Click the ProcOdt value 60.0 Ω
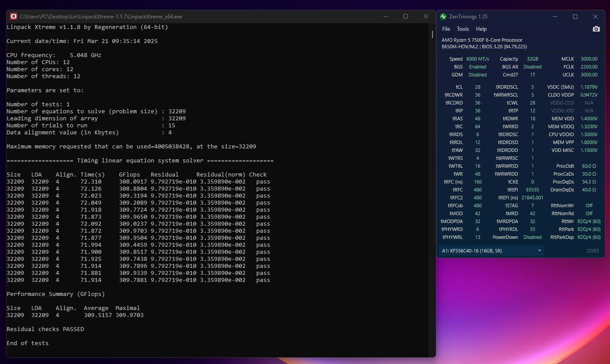 click(589, 166)
